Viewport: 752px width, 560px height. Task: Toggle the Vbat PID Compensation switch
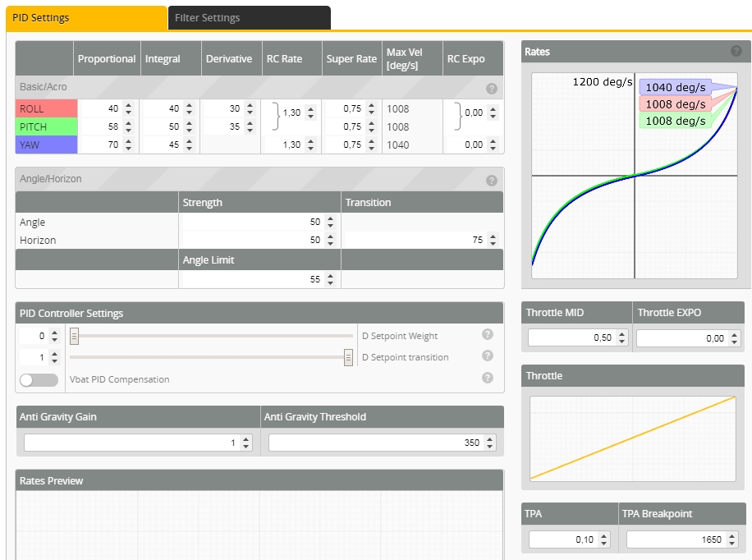(x=39, y=379)
